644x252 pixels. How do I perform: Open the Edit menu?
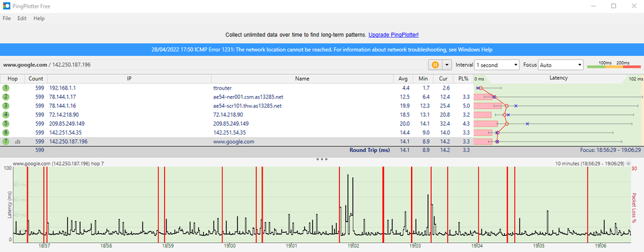[22, 19]
